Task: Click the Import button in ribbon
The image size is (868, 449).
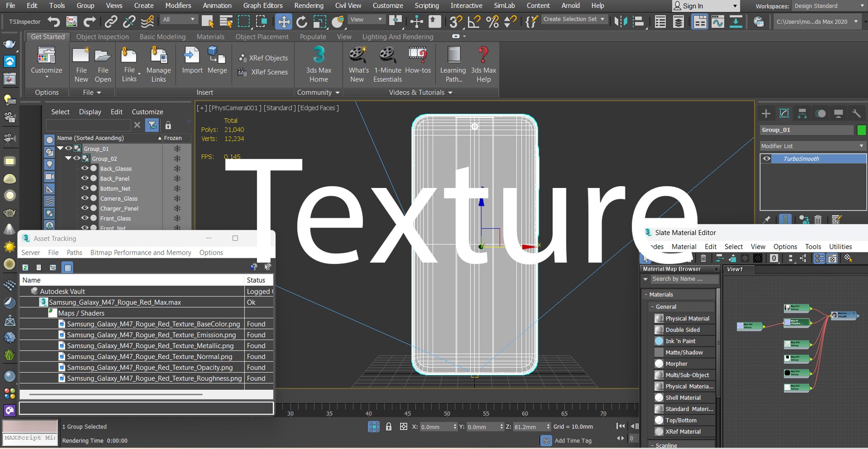Action: point(192,61)
